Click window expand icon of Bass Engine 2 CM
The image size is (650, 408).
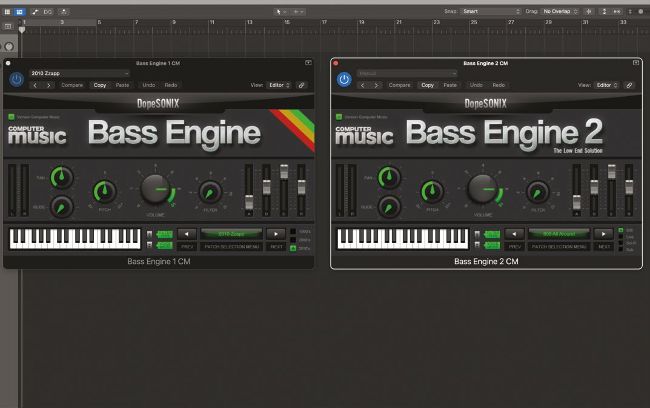(636, 63)
